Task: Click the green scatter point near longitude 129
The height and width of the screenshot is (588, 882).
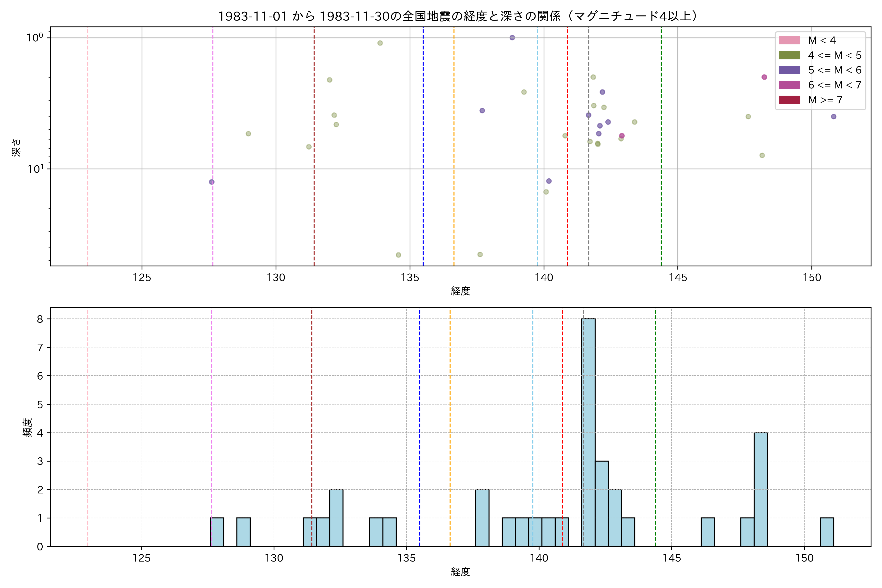Action: [248, 134]
